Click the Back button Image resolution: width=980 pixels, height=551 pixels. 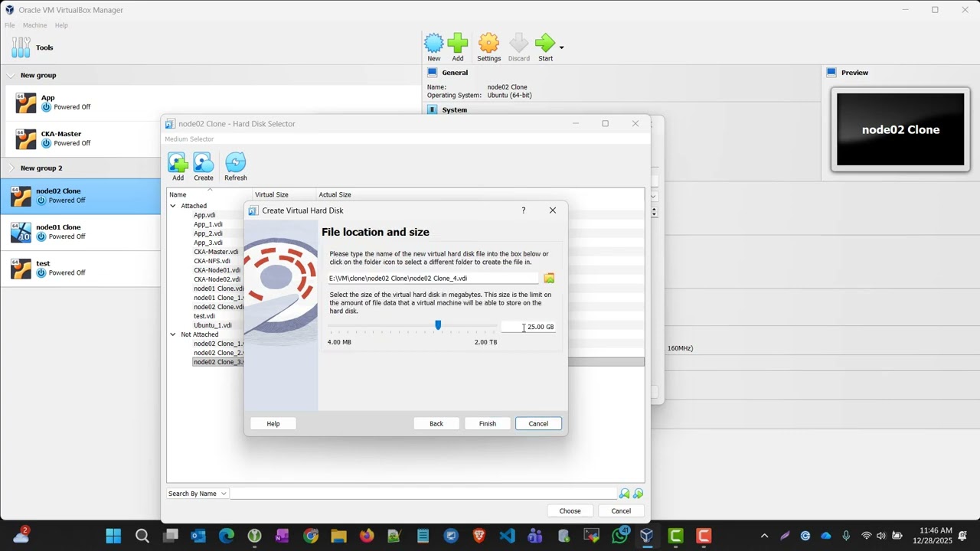(436, 423)
